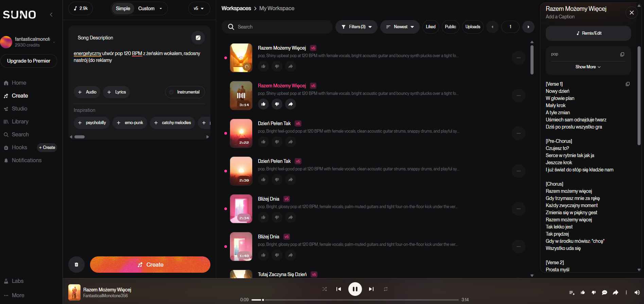The width and height of the screenshot is (644, 304).
Task: Add Lyrics to the song description
Action: tap(117, 92)
